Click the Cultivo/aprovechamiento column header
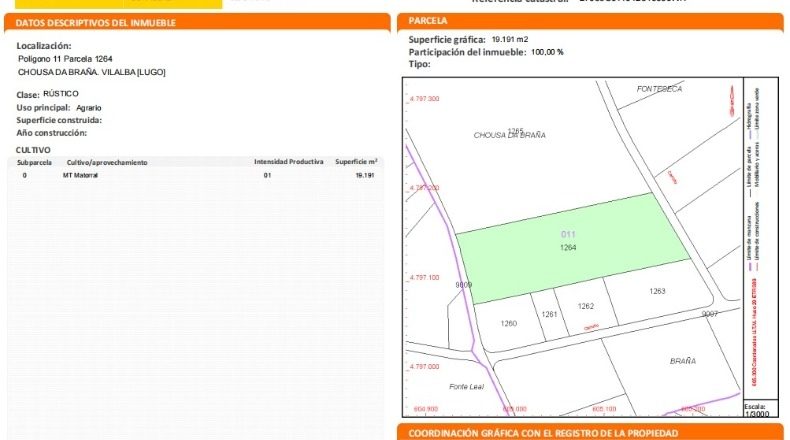The height and width of the screenshot is (440, 790). [x=107, y=162]
